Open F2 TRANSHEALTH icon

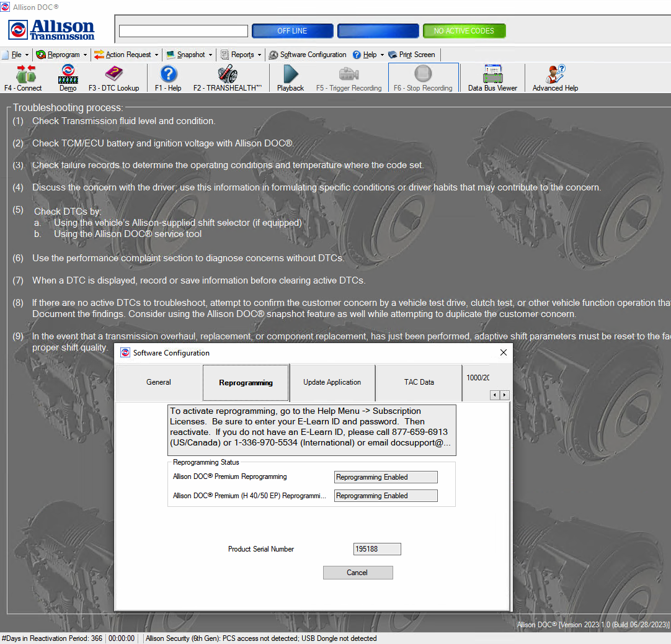click(227, 74)
